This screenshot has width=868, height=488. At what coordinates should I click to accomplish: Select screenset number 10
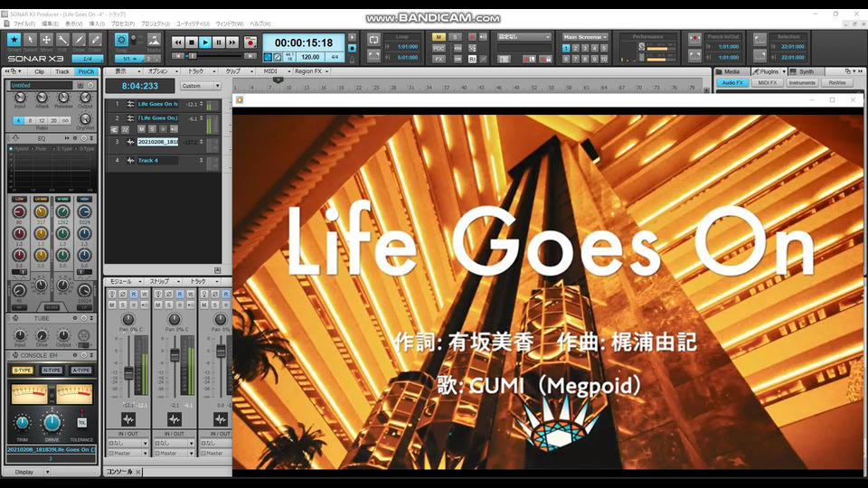tap(604, 60)
